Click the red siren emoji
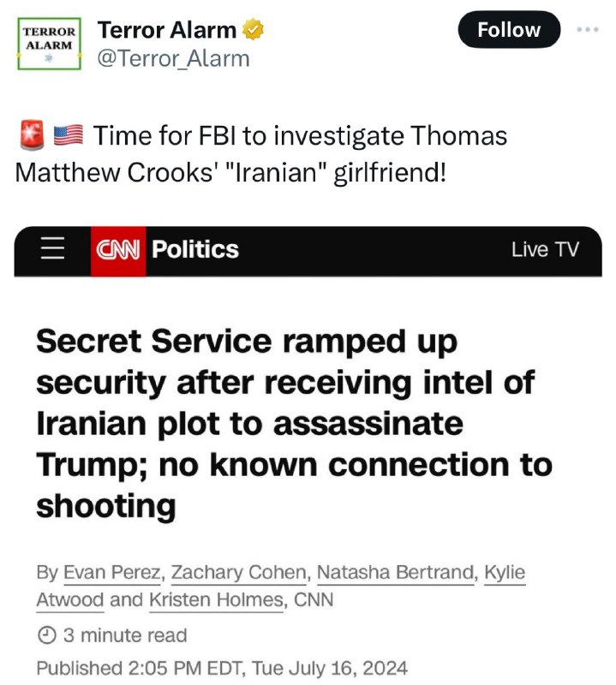 click(33, 135)
